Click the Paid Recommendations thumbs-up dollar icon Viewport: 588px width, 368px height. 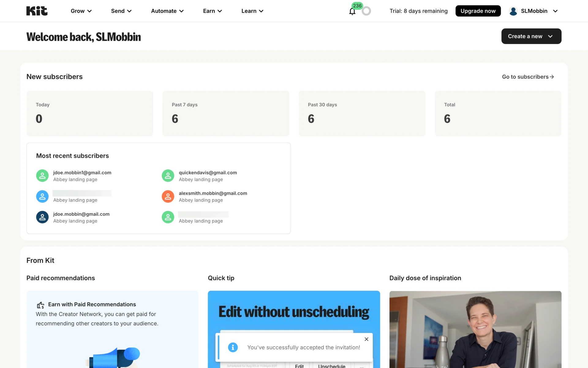(40, 305)
